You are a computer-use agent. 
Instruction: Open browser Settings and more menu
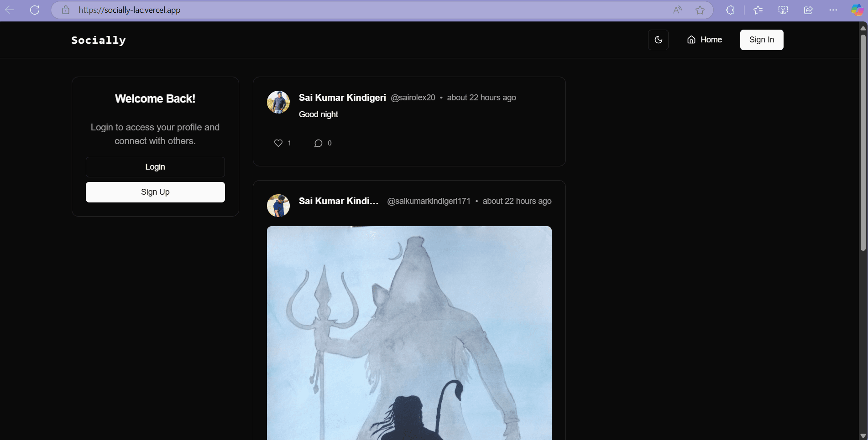point(833,10)
